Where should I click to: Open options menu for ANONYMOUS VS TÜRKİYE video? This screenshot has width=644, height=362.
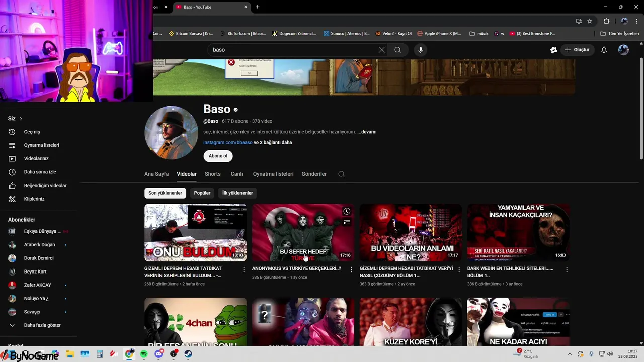tap(352, 269)
